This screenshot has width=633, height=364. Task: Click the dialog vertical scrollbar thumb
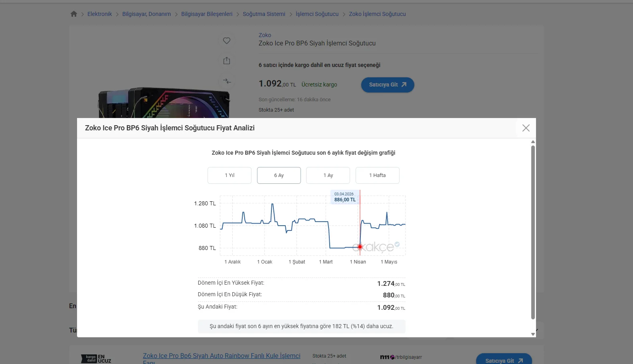tap(533, 232)
